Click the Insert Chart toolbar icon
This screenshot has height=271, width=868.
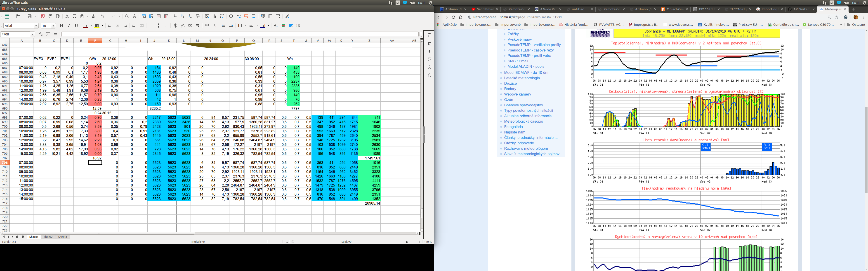tap(214, 16)
